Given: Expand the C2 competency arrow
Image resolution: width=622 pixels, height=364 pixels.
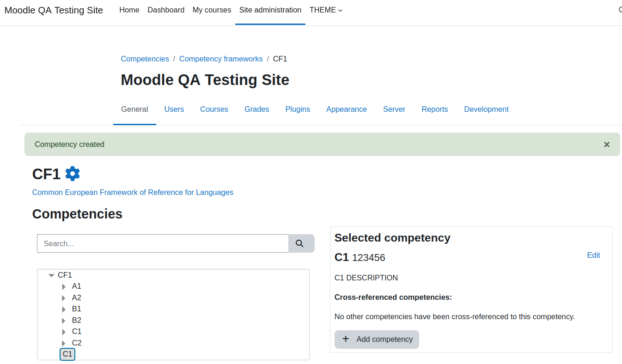Looking at the screenshot, I should click(64, 343).
